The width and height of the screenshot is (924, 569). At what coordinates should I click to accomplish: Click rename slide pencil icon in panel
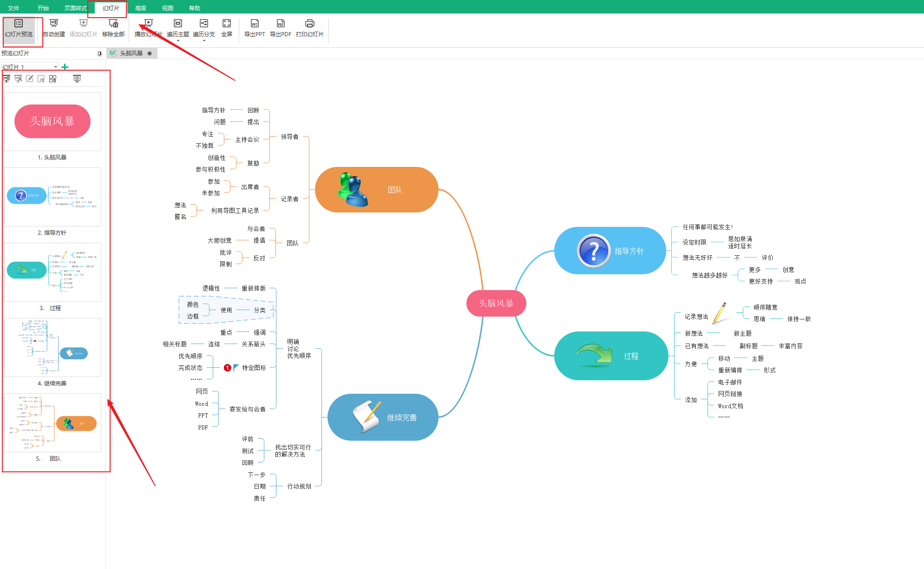30,79
